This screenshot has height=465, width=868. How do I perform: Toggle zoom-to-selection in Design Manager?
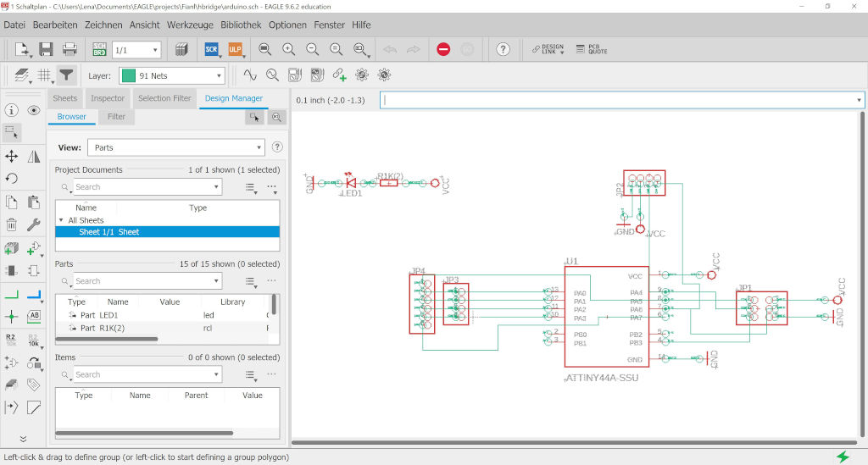[275, 118]
